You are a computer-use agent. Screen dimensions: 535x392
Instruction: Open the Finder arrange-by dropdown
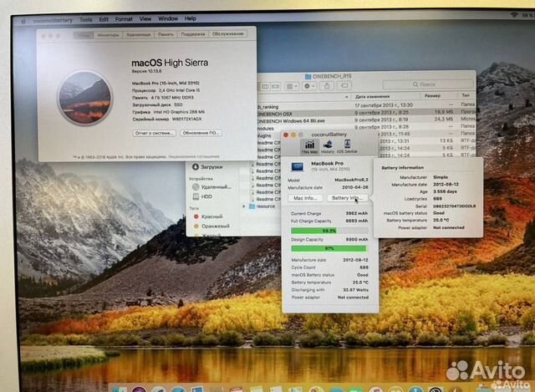coord(292,86)
